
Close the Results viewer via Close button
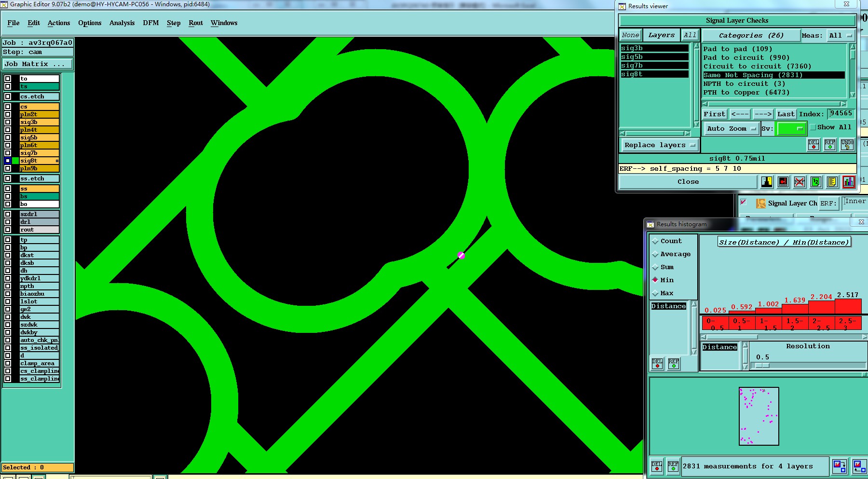point(688,182)
